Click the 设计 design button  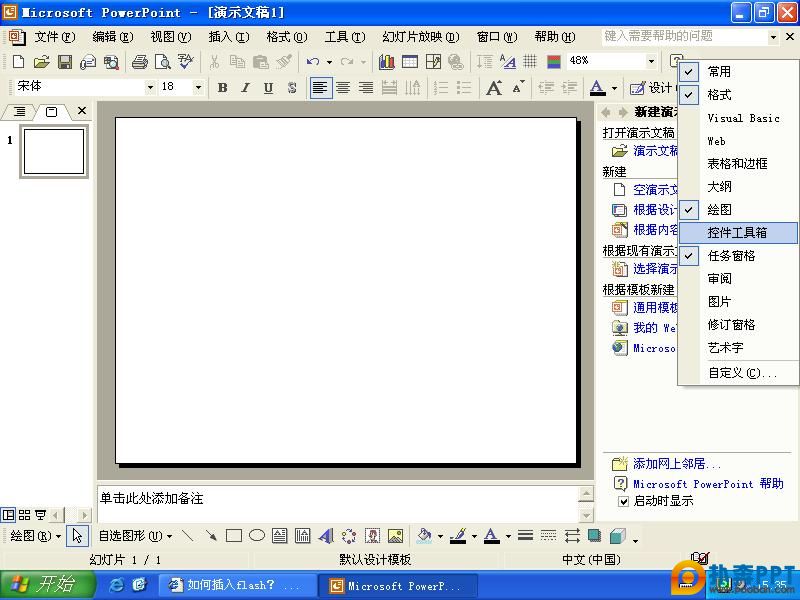click(x=653, y=88)
